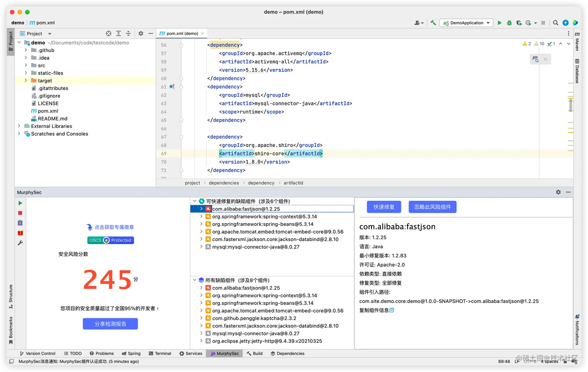Image resolution: width=588 pixels, height=372 pixels.
Task: Open MurphySec wrench settings icon
Action: [x=20, y=243]
